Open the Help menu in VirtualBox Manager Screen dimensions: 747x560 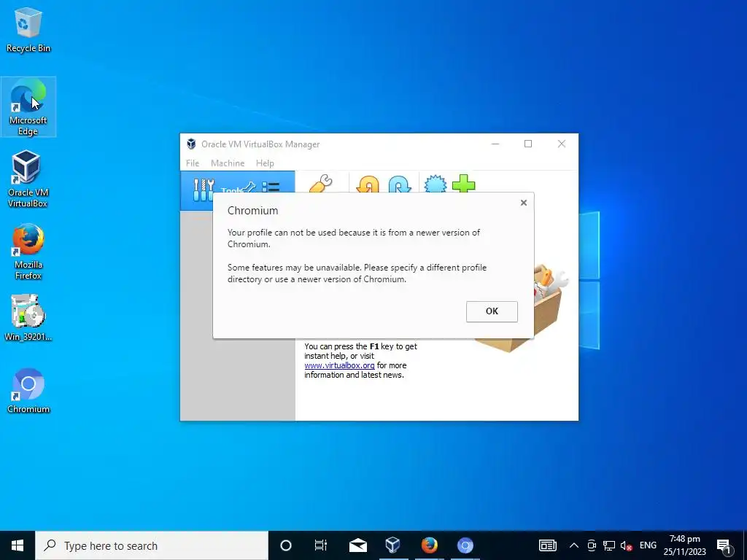point(265,163)
